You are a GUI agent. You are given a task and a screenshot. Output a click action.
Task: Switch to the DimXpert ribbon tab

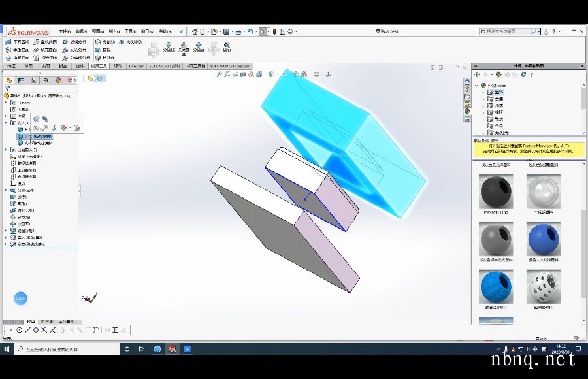137,66
